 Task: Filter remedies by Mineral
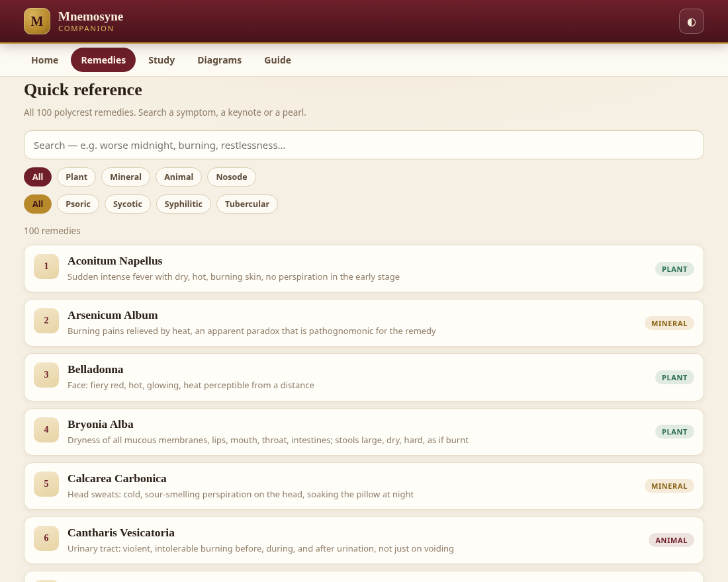click(126, 177)
